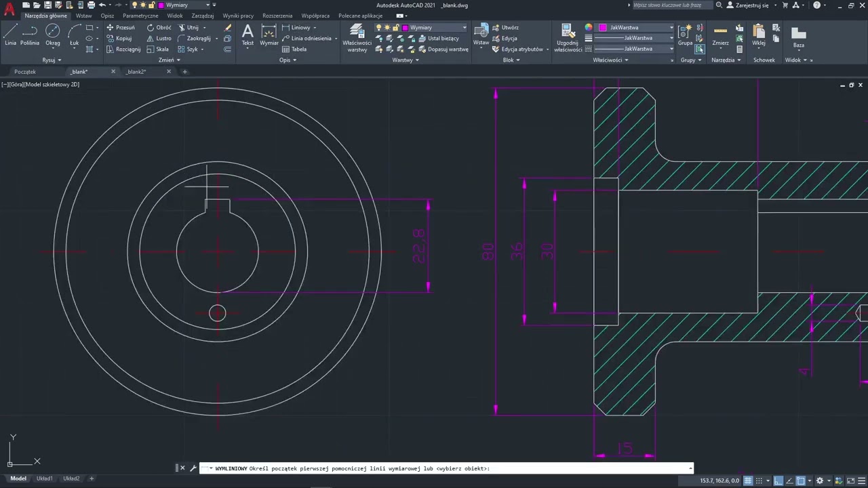The height and width of the screenshot is (488, 868).
Task: Expand the Opis panel
Action: [288, 60]
